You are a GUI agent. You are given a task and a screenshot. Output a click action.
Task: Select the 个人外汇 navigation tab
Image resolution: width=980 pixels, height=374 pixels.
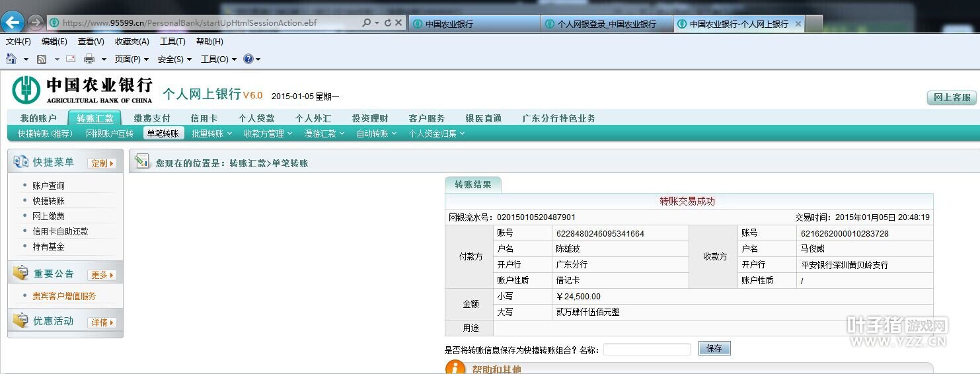[313, 118]
